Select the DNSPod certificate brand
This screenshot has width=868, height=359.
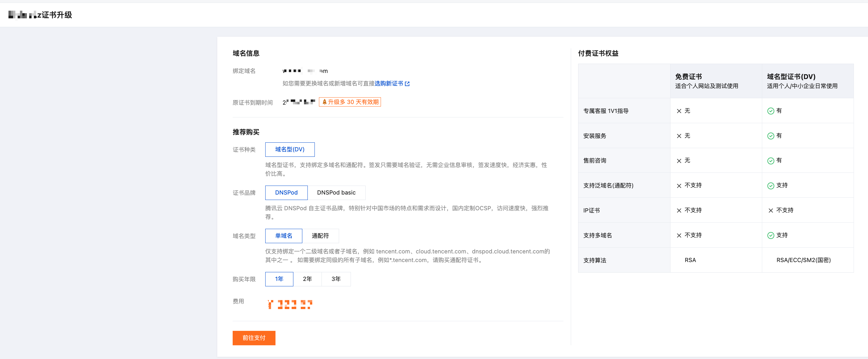tap(286, 193)
